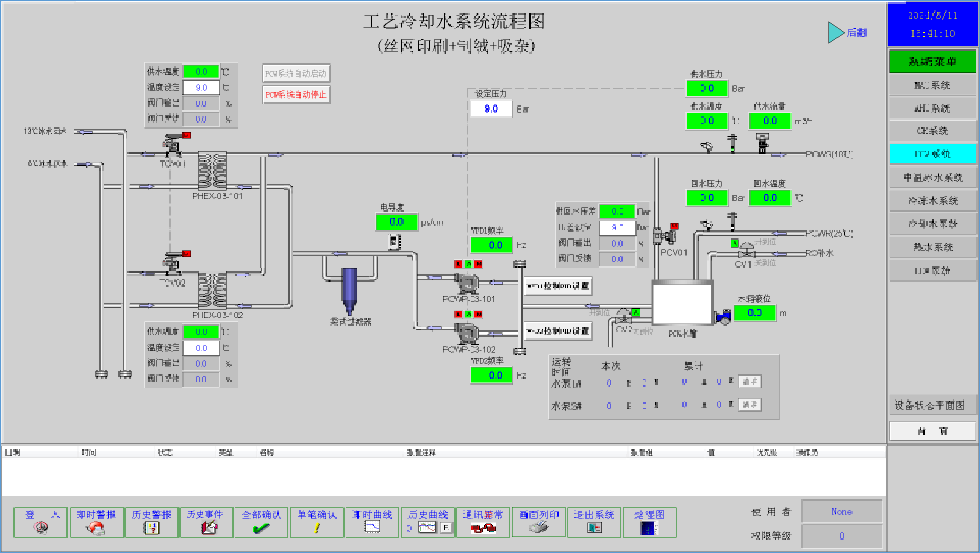Open the 焓湿图 chart button

pyautogui.click(x=649, y=522)
